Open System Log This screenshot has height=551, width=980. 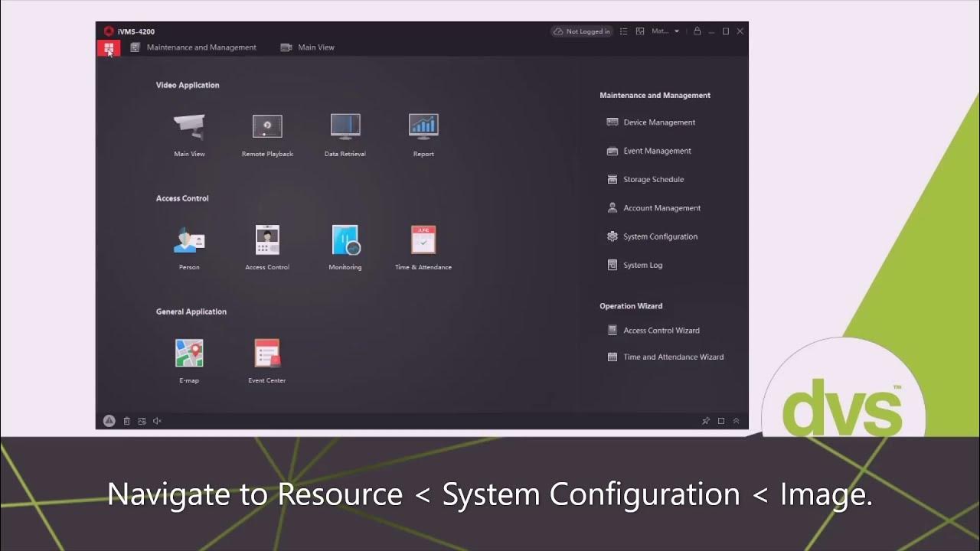coord(635,265)
